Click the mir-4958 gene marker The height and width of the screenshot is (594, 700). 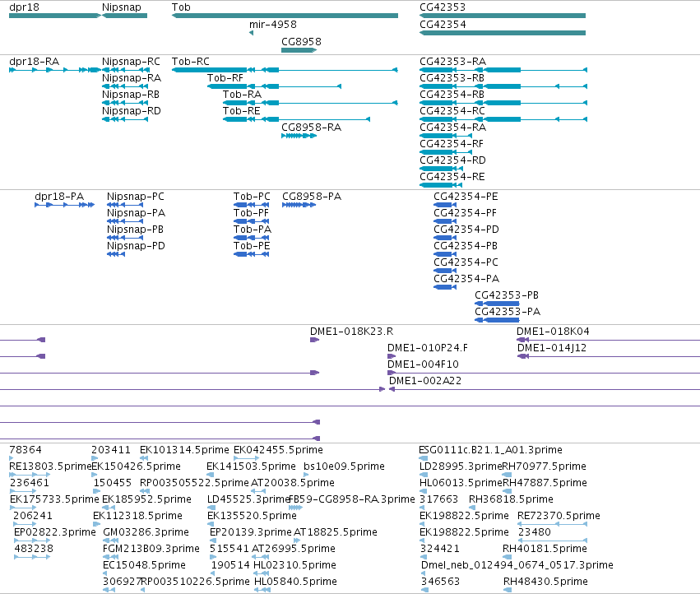point(252,33)
